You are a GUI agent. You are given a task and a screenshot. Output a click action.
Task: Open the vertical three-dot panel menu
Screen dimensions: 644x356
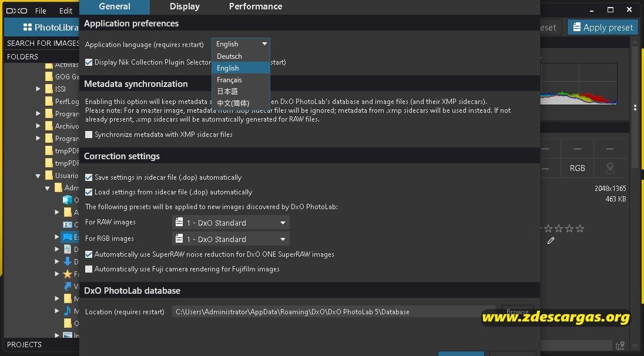click(635, 108)
